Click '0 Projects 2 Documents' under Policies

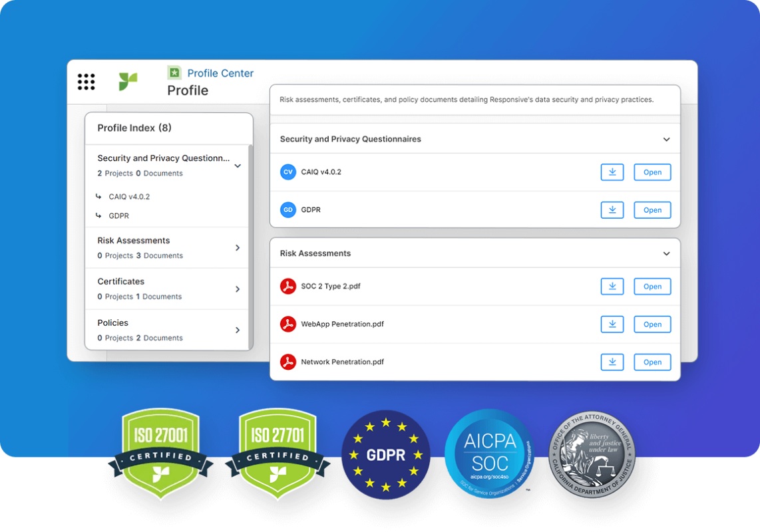click(x=140, y=338)
